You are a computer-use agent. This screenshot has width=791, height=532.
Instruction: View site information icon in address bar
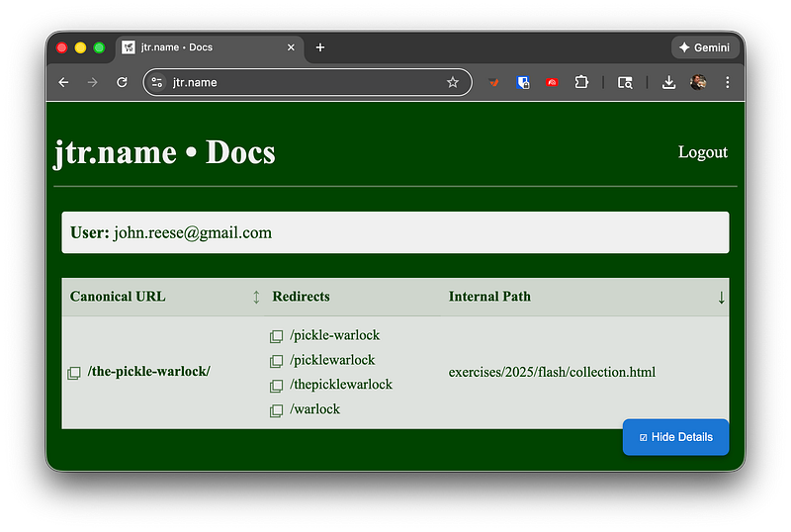pos(157,83)
